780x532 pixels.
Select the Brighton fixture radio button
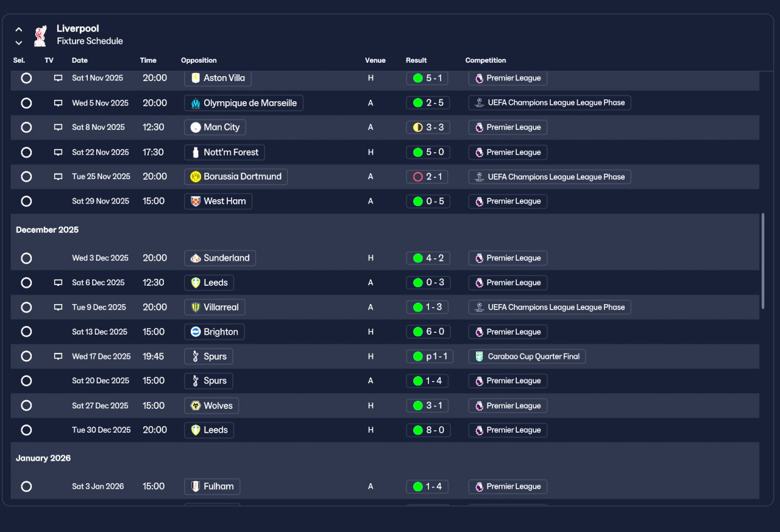pos(26,332)
